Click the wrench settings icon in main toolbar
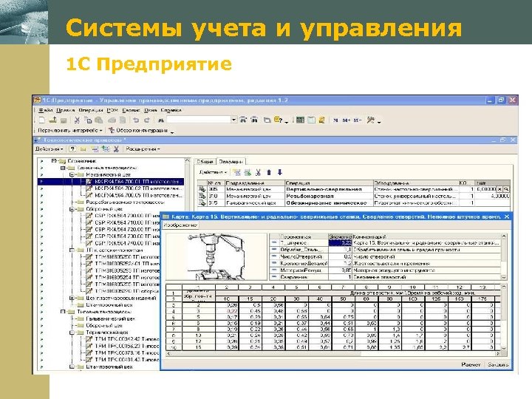The width and height of the screenshot is (532, 399). [370, 120]
